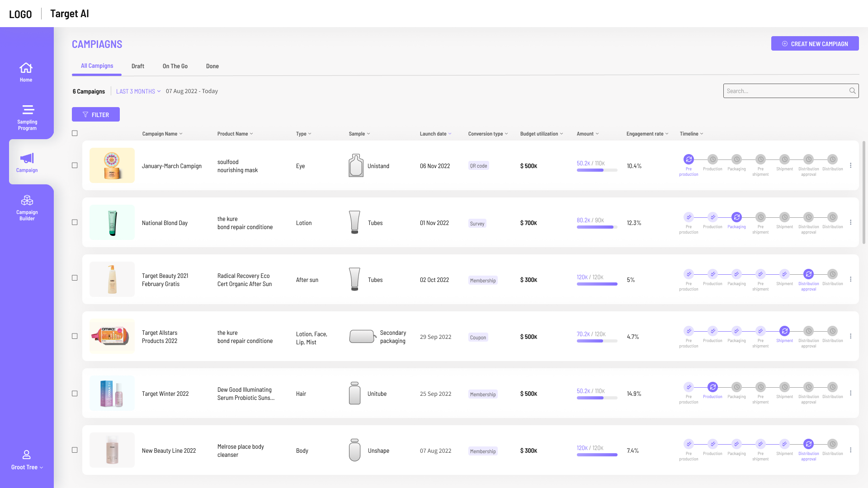
Task: Switch to the Draft tab
Action: 138,66
